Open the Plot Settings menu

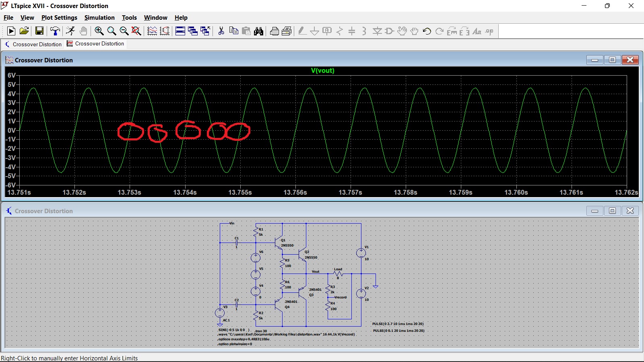59,18
